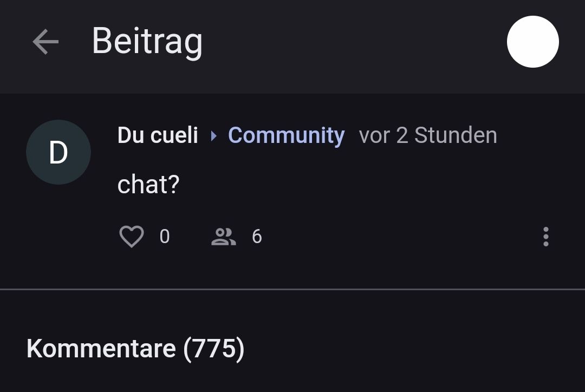The image size is (585, 392).
Task: Tap the Beitrag page title
Action: click(147, 42)
